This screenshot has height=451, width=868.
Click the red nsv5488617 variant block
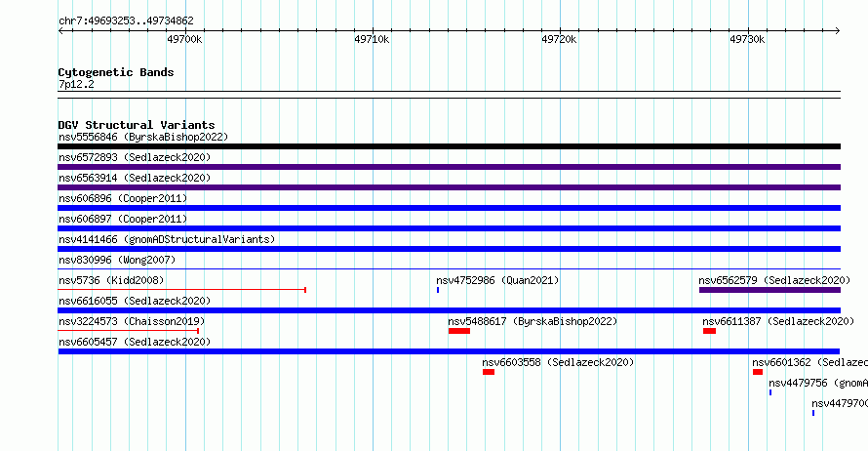(459, 331)
